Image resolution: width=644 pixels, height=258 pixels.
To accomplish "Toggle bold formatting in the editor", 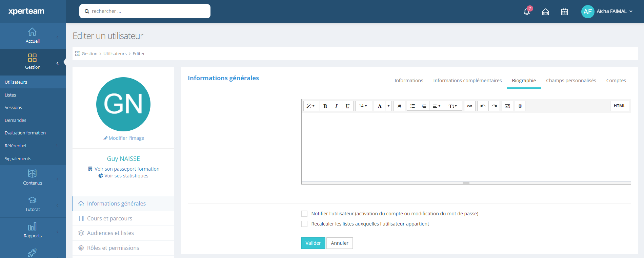I will tap(325, 106).
